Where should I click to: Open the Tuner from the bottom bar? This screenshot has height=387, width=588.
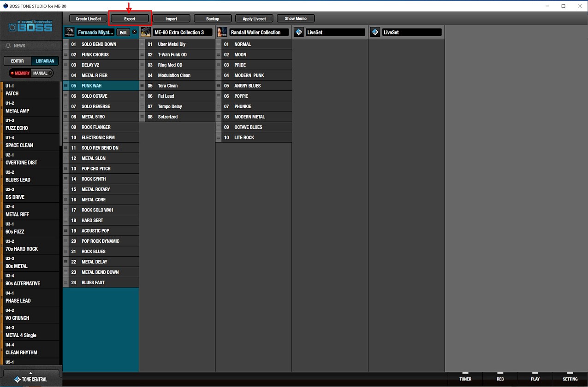(x=465, y=377)
